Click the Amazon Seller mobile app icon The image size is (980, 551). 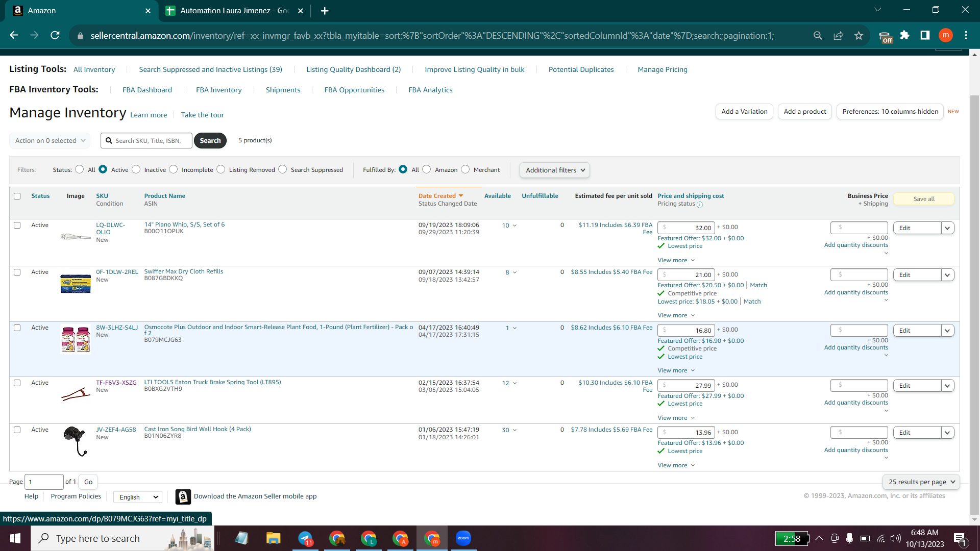pyautogui.click(x=183, y=496)
